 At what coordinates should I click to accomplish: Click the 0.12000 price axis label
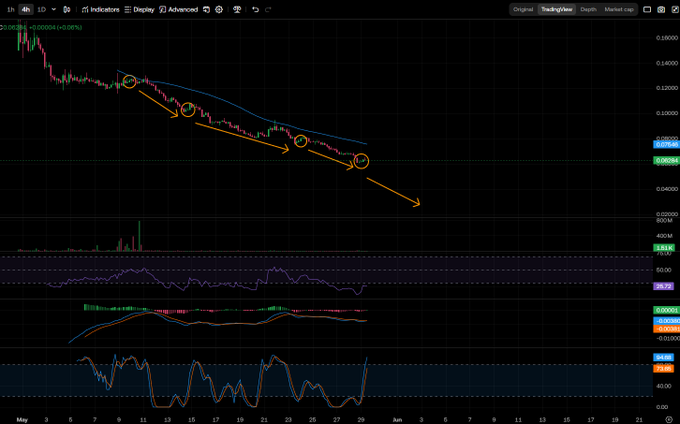point(667,88)
